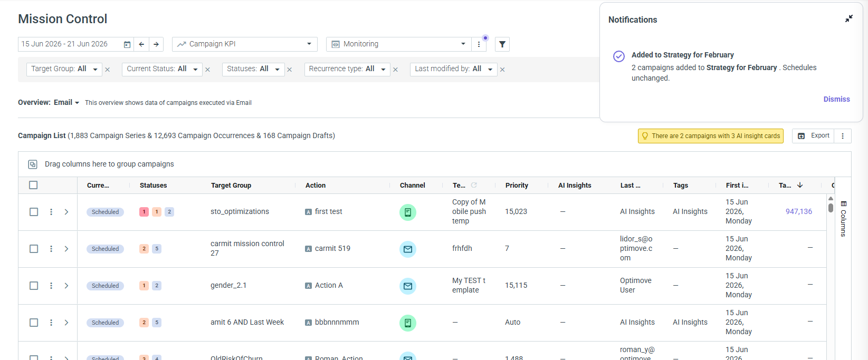Open the Columns side panel tab
The width and height of the screenshot is (868, 360).
[x=843, y=219]
